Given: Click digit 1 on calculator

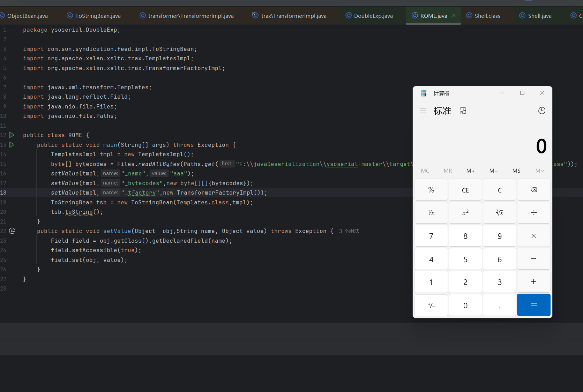Looking at the screenshot, I should click(431, 282).
